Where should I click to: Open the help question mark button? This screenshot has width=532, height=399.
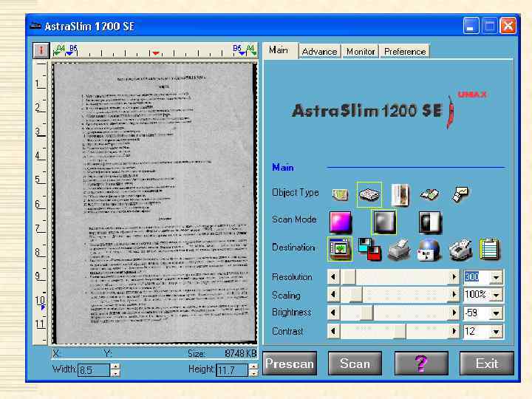tap(421, 364)
